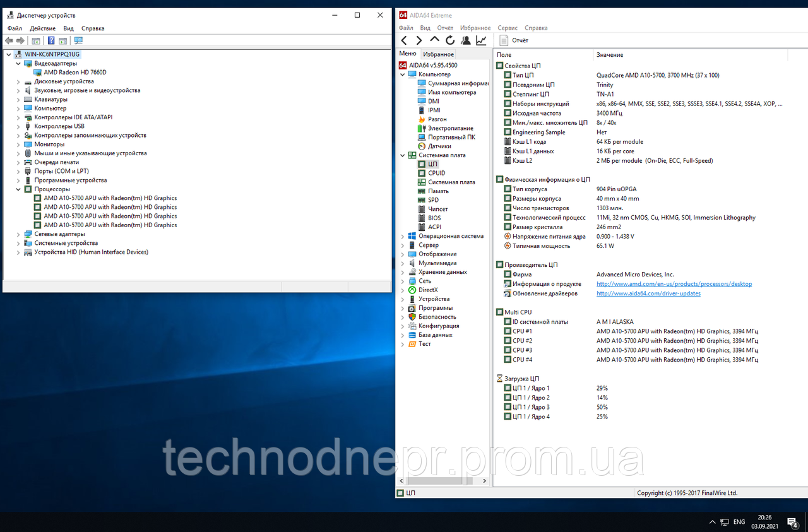Click Device Manager back toolbar arrow
The width and height of the screenshot is (808, 532).
pyautogui.click(x=9, y=40)
